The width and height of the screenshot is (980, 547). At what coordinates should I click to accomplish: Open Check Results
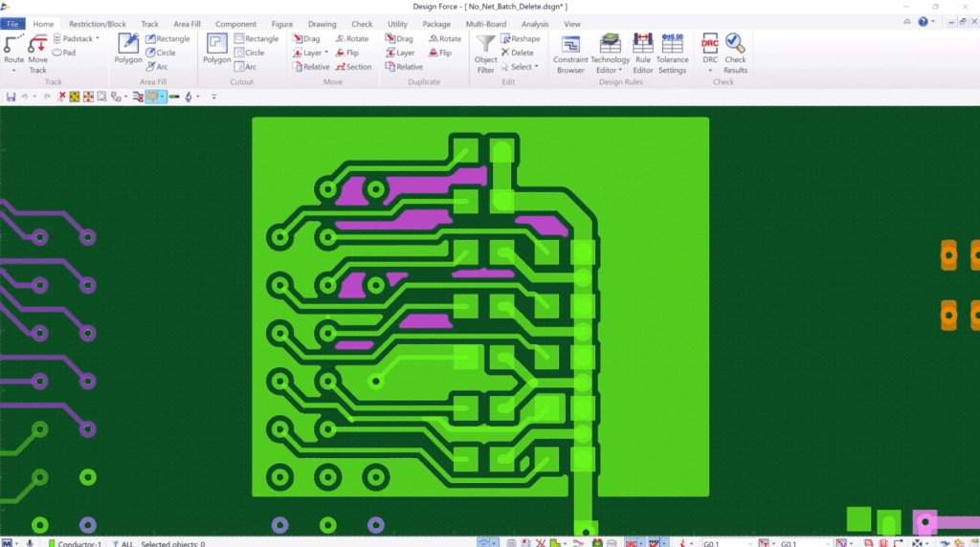tap(735, 54)
